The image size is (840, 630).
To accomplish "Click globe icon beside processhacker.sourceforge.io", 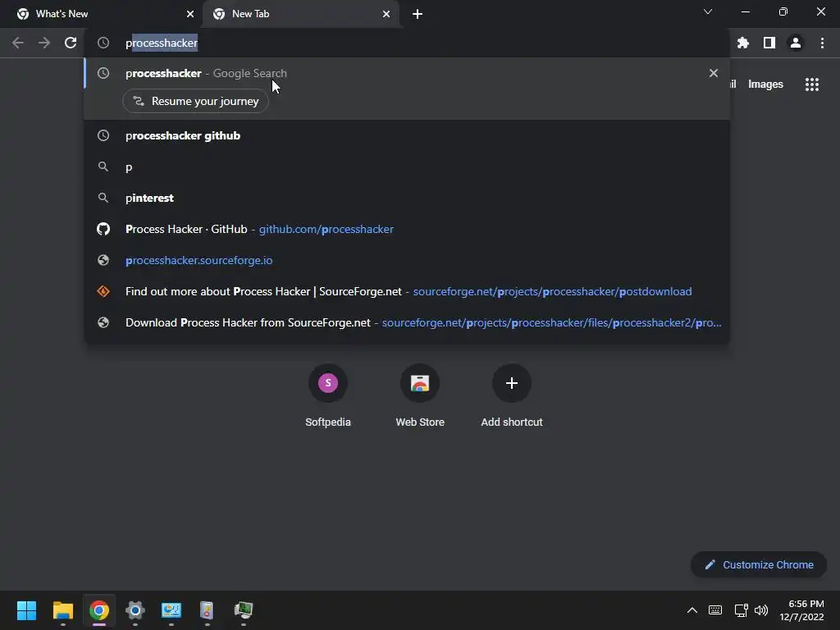I will tap(103, 260).
